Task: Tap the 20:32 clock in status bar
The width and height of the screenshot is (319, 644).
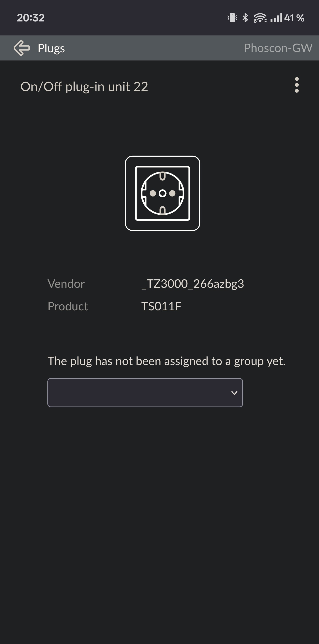Action: tap(31, 18)
